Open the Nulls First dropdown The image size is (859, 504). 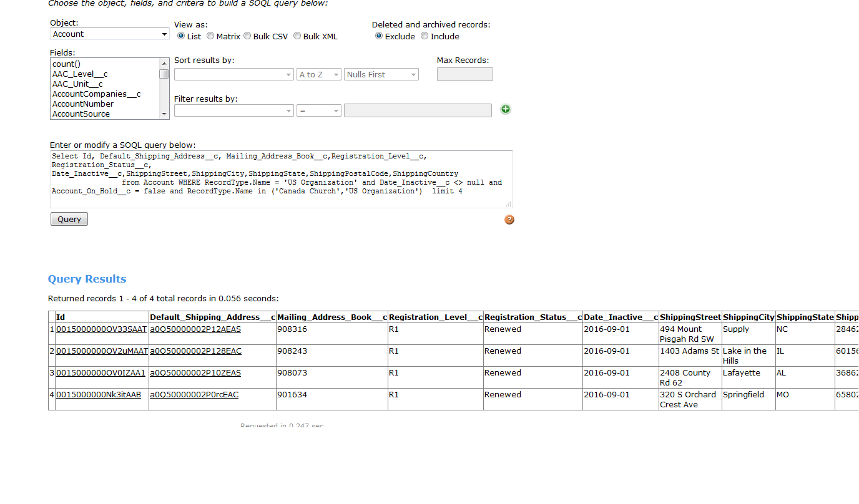tap(381, 75)
